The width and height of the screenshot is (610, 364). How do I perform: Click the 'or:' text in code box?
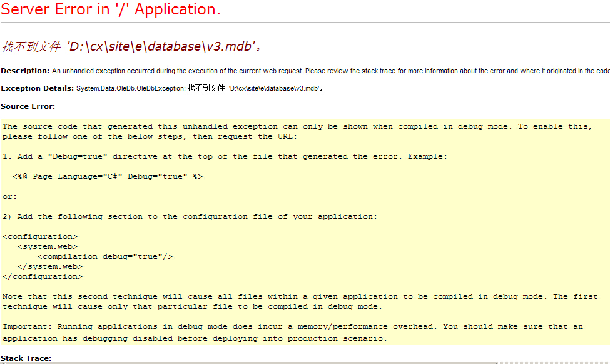(x=10, y=196)
